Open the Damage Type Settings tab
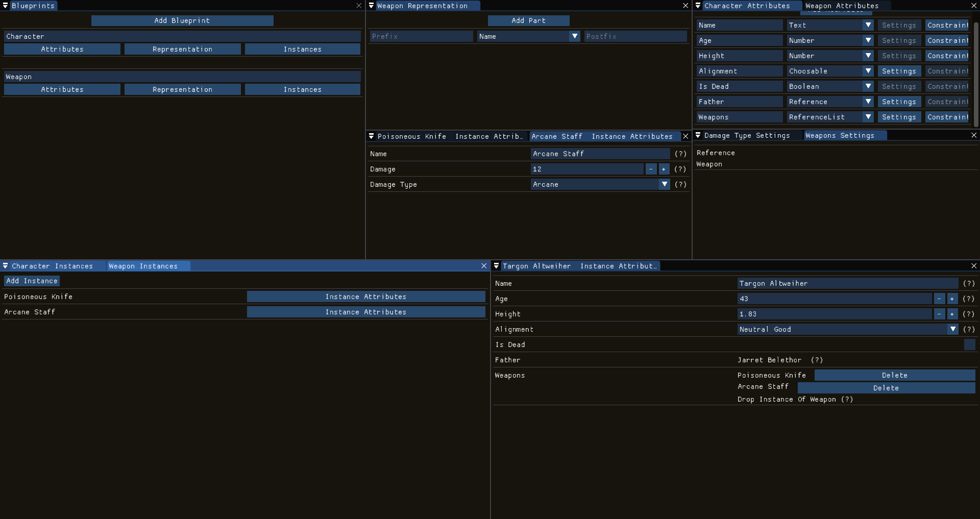The width and height of the screenshot is (980, 519). tap(747, 136)
